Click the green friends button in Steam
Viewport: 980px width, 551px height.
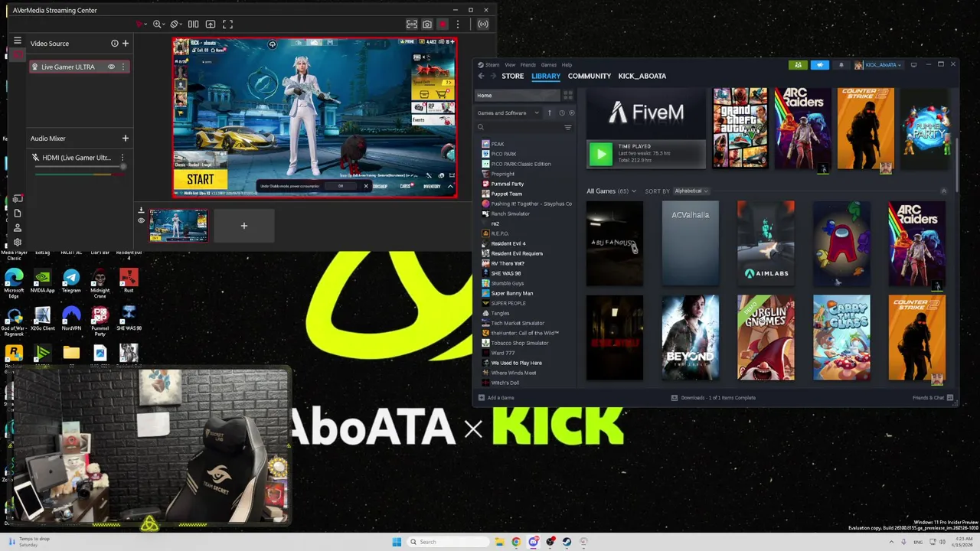click(798, 65)
